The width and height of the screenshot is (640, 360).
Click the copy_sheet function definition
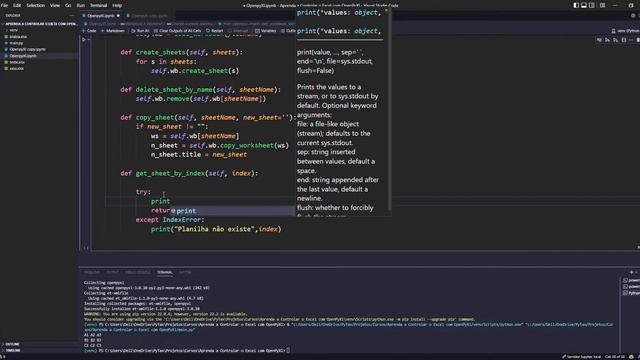208,118
